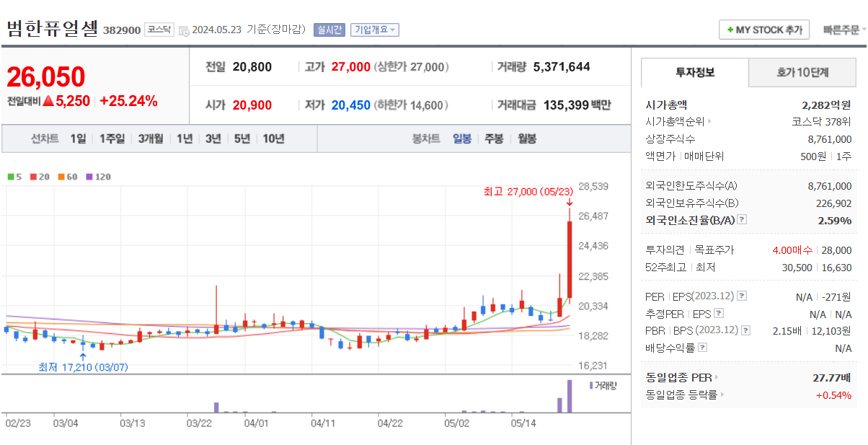Click the 외국인소진율 value 2.59%

tap(835, 220)
